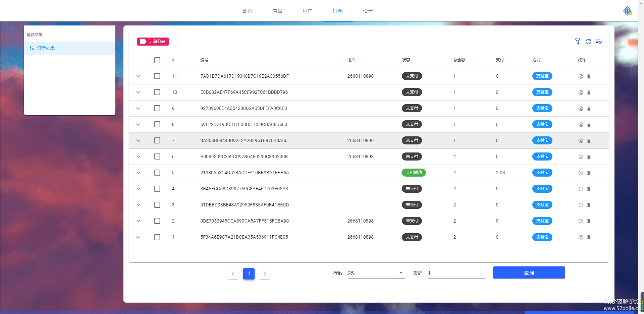
Task: Check the select-all checkbox in table header
Action: [x=157, y=60]
